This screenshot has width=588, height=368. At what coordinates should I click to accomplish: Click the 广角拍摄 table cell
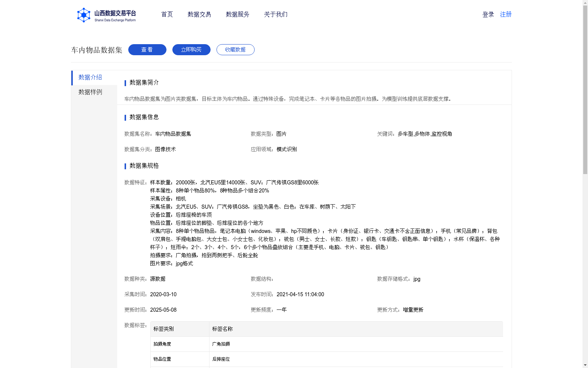(x=356, y=344)
